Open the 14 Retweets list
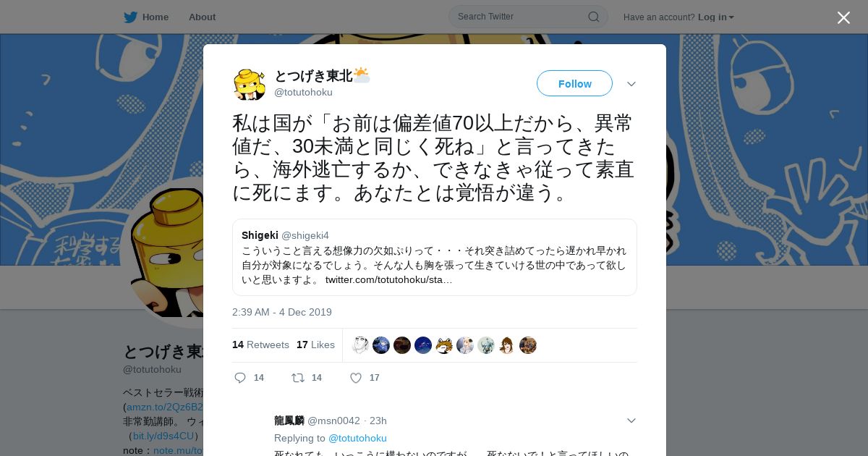Viewport: 868px width, 456px height. click(x=260, y=345)
